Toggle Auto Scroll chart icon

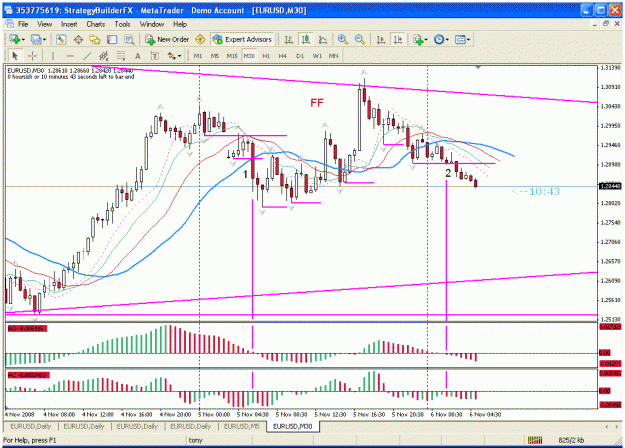point(381,39)
